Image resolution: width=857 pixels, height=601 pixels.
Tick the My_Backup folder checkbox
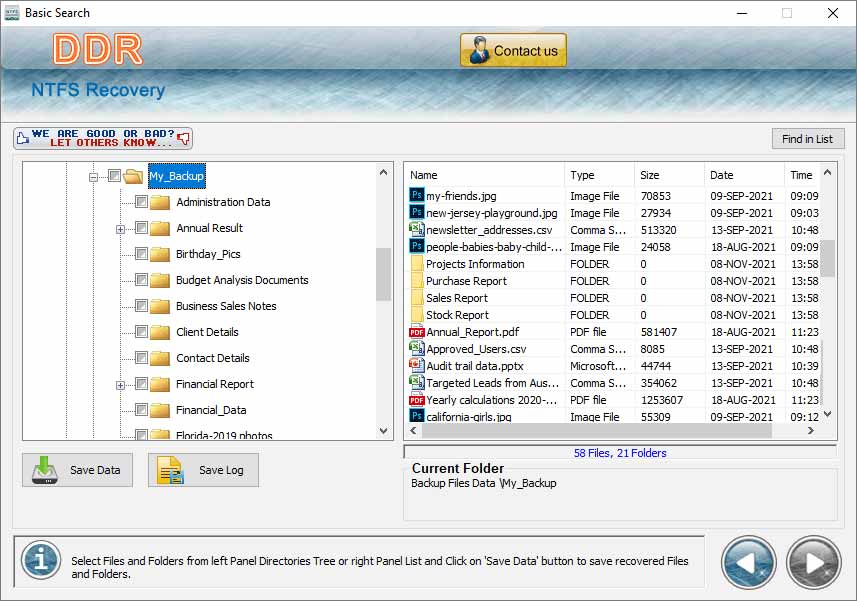(114, 175)
